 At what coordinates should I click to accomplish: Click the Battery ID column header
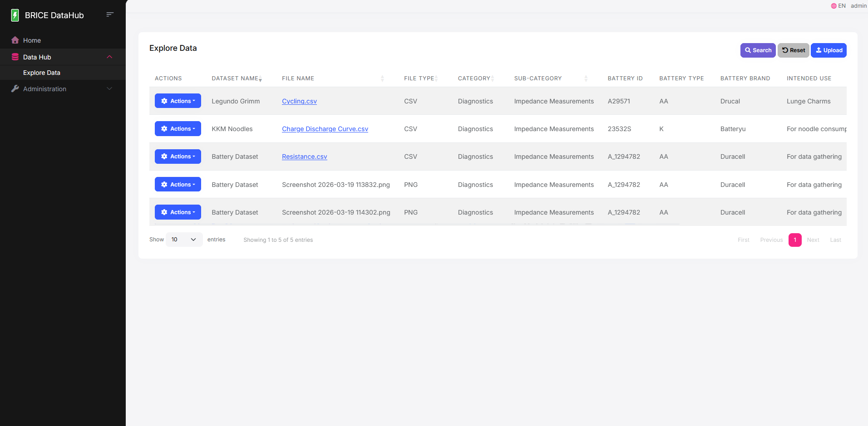coord(625,78)
